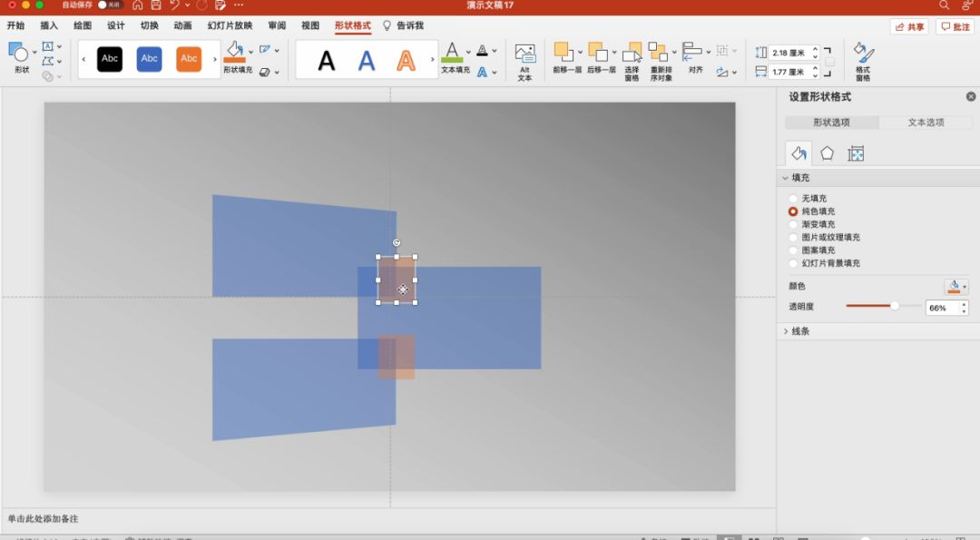The width and height of the screenshot is (980, 540).
Task: Open the 选择窗格 selection pane
Action: click(632, 61)
